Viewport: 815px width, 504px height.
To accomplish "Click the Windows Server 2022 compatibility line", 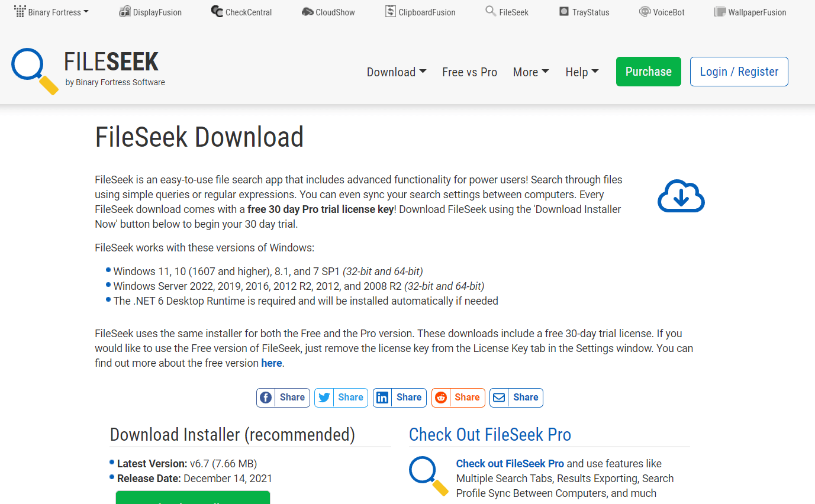I will pyautogui.click(x=299, y=286).
